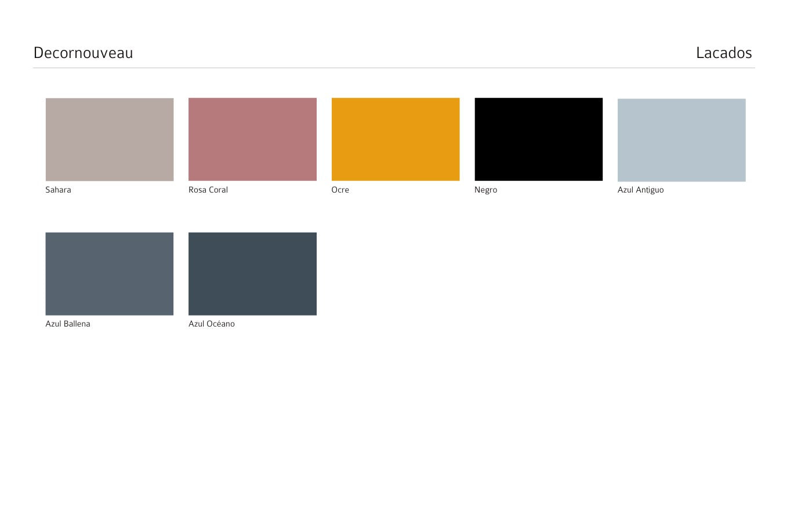The image size is (812, 522).
Task: Click the Ocre text label
Action: pos(340,190)
